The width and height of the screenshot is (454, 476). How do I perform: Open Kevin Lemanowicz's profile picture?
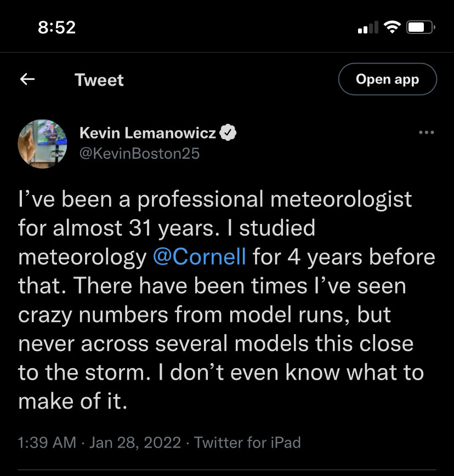pos(42,144)
